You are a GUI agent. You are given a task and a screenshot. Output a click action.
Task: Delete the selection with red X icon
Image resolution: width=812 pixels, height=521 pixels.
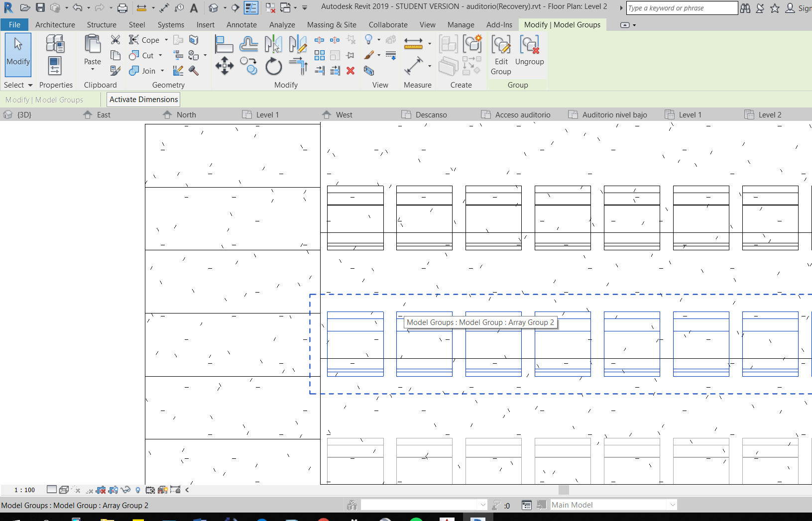click(350, 71)
